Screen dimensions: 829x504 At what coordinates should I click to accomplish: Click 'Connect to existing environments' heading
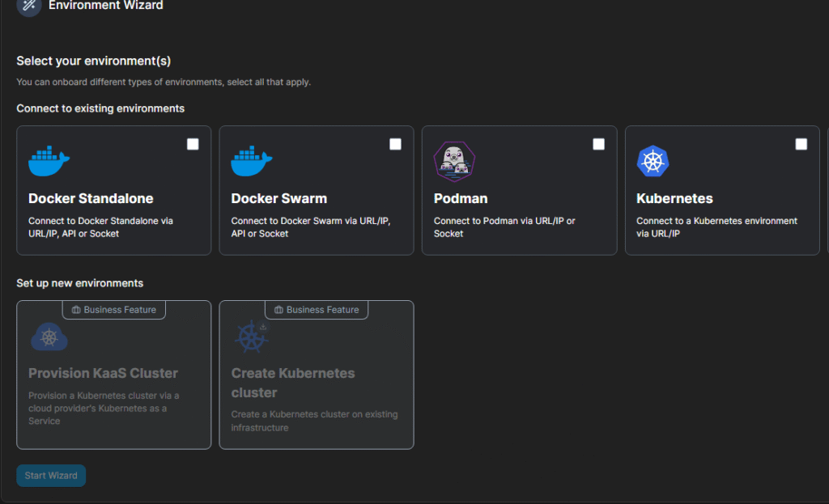pos(100,108)
